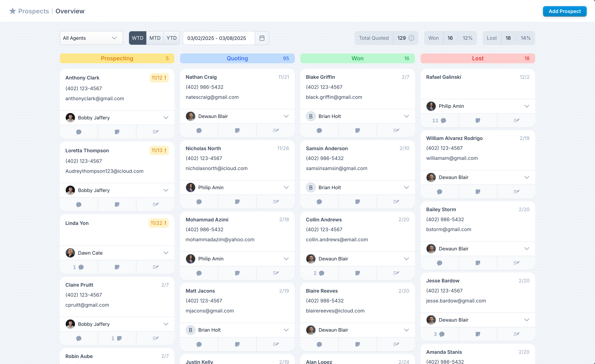The image size is (595, 364).
Task: Open the All Agents dropdown
Action: tap(91, 38)
